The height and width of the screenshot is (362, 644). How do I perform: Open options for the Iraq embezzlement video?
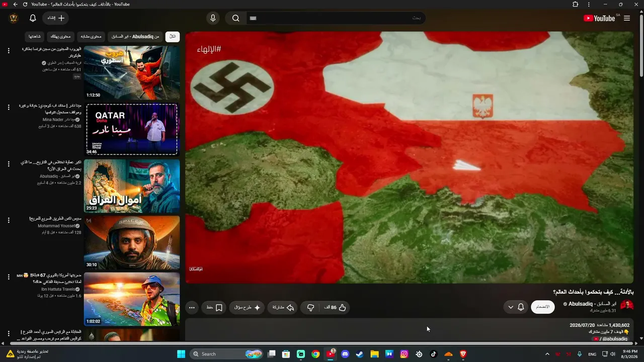coord(9,164)
